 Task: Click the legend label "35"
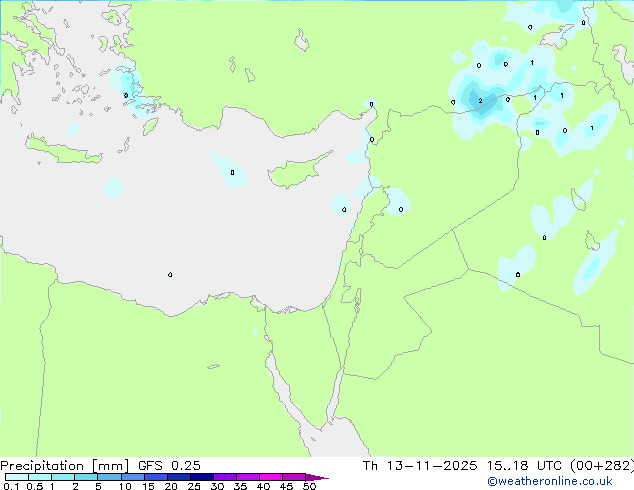(x=240, y=486)
